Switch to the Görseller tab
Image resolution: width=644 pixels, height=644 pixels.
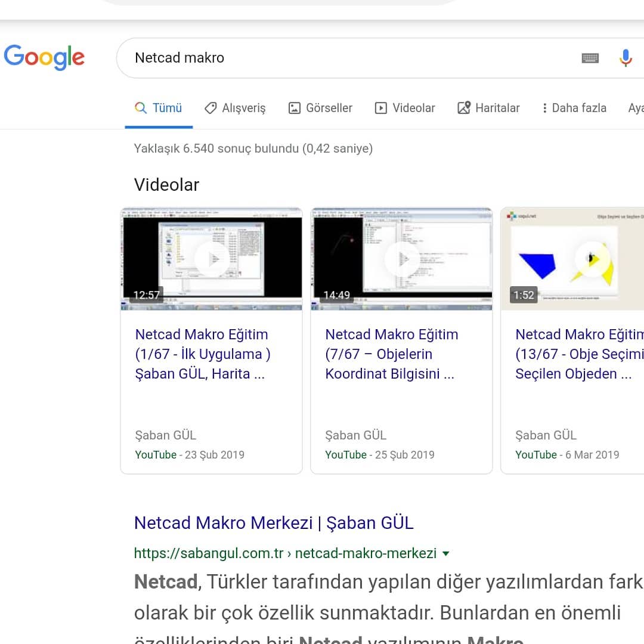(320, 108)
